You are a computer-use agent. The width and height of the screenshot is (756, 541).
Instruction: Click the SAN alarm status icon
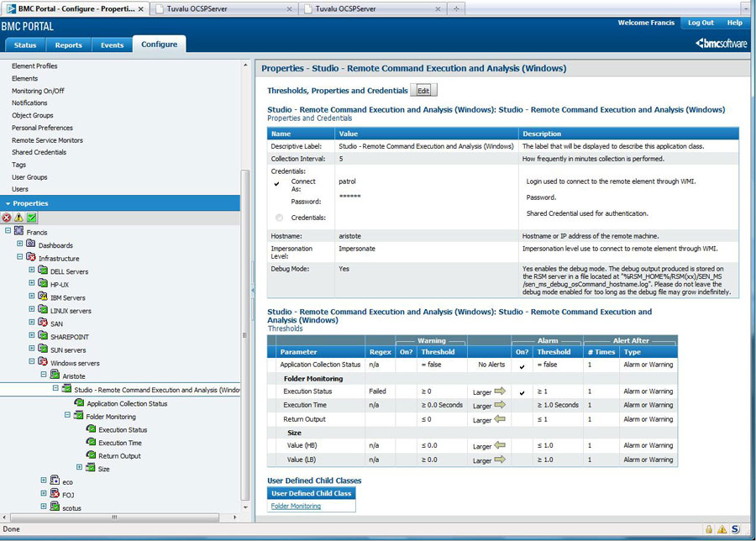pyautogui.click(x=43, y=323)
